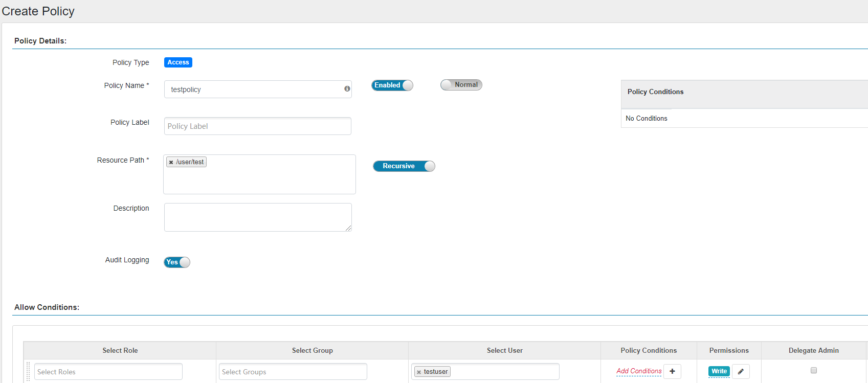Click the info icon in Policy Name field
This screenshot has height=383, width=868.
tap(347, 89)
